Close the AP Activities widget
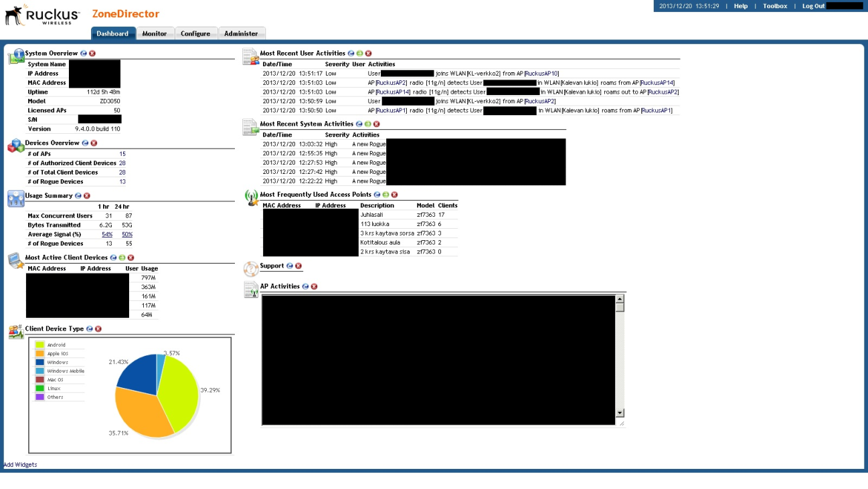 pos(315,286)
